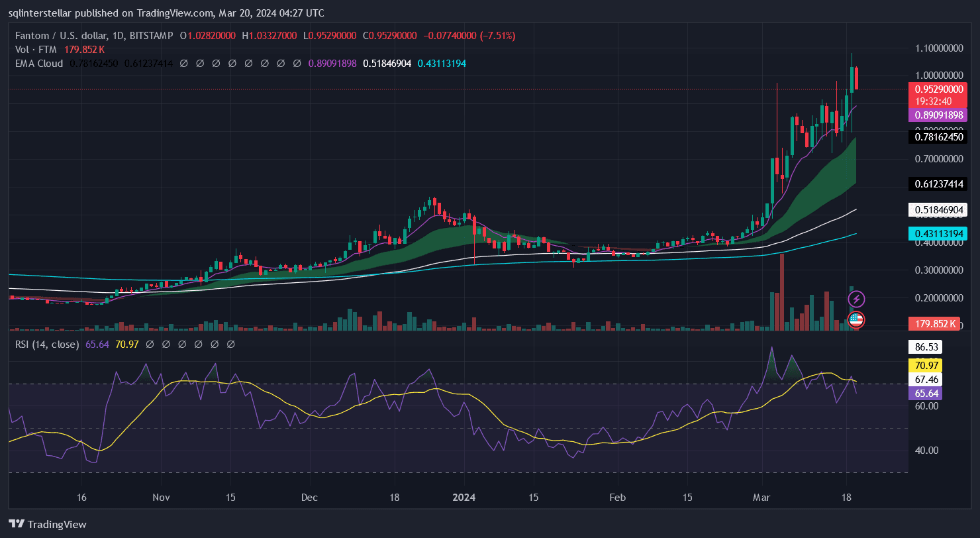Viewport: 980px width, 538px height.
Task: Click the yellow 70.97 RSI axis label
Action: tap(925, 365)
